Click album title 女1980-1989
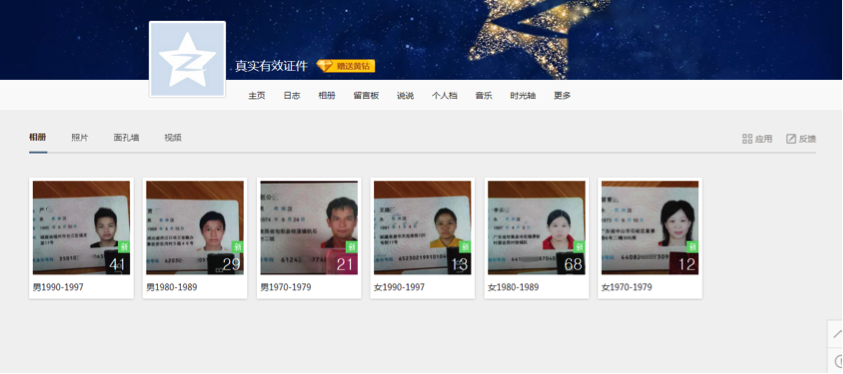Screen dimensions: 843x374 [513, 287]
